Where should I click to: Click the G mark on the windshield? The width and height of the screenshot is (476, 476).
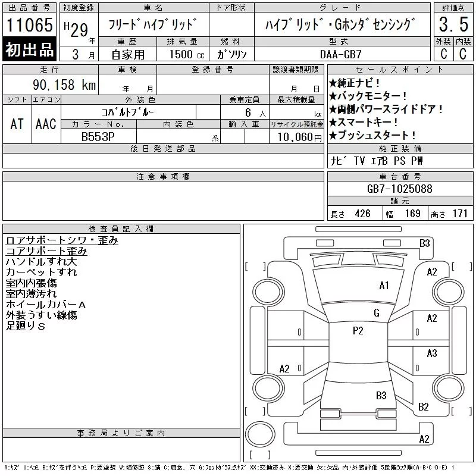(377, 313)
